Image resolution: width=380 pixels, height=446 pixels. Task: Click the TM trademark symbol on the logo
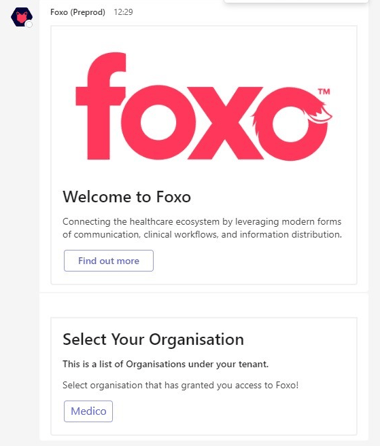(324, 91)
